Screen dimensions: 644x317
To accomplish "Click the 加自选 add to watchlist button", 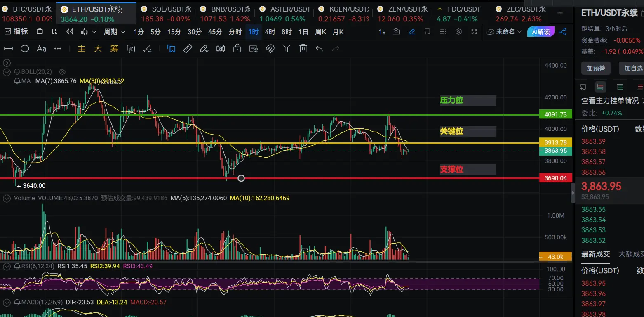I will pos(632,68).
